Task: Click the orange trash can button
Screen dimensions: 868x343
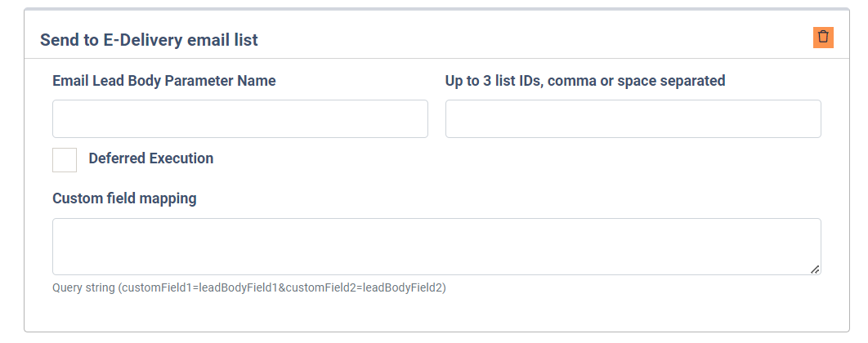Action: coord(823,38)
